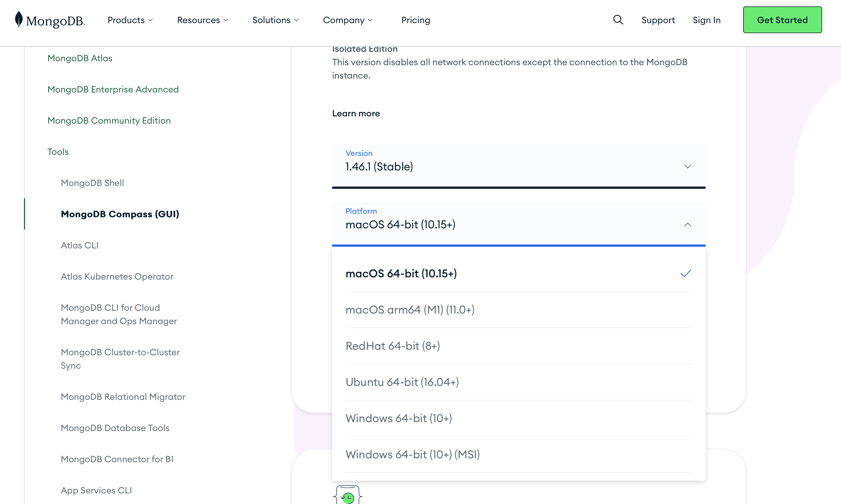Open the Support menu
This screenshot has width=841, height=504.
(x=658, y=20)
